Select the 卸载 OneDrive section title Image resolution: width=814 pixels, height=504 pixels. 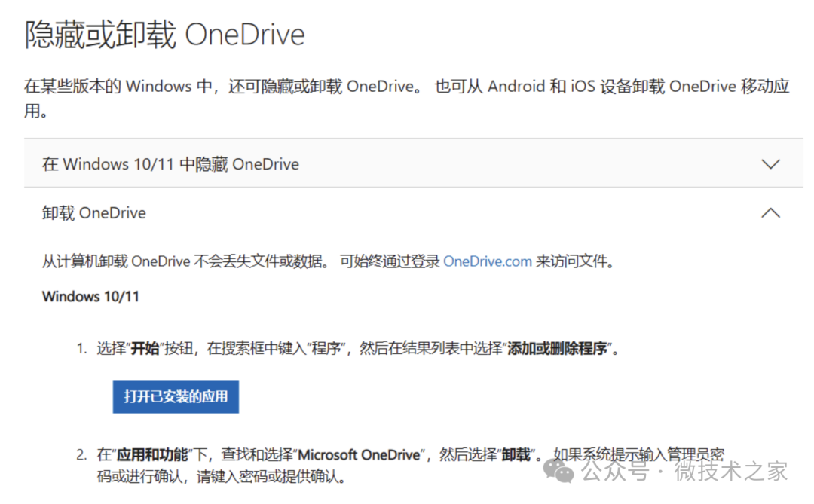(x=94, y=212)
